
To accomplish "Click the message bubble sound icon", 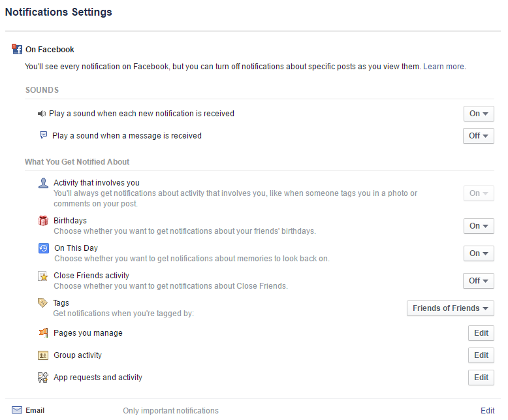I will click(x=44, y=135).
